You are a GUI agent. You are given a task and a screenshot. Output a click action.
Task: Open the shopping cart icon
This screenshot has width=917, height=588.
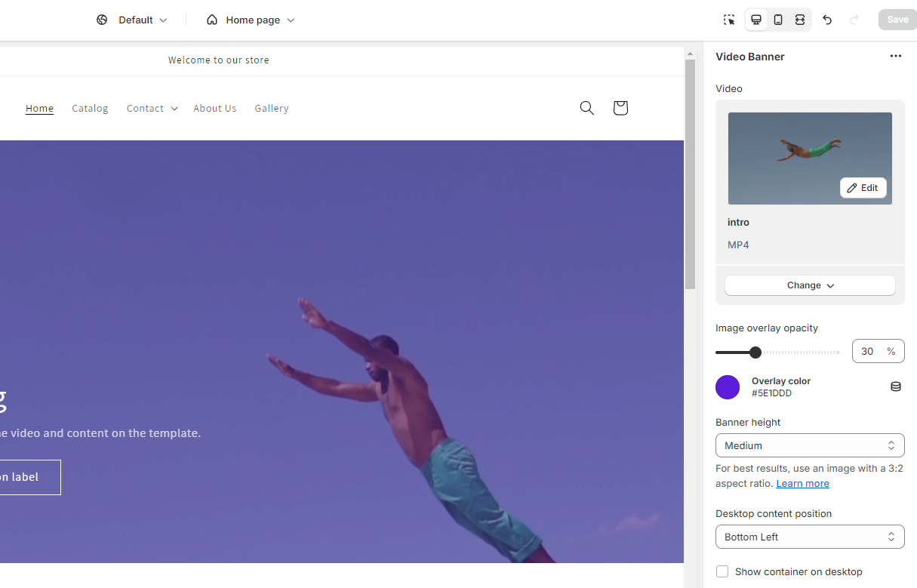[x=620, y=108]
